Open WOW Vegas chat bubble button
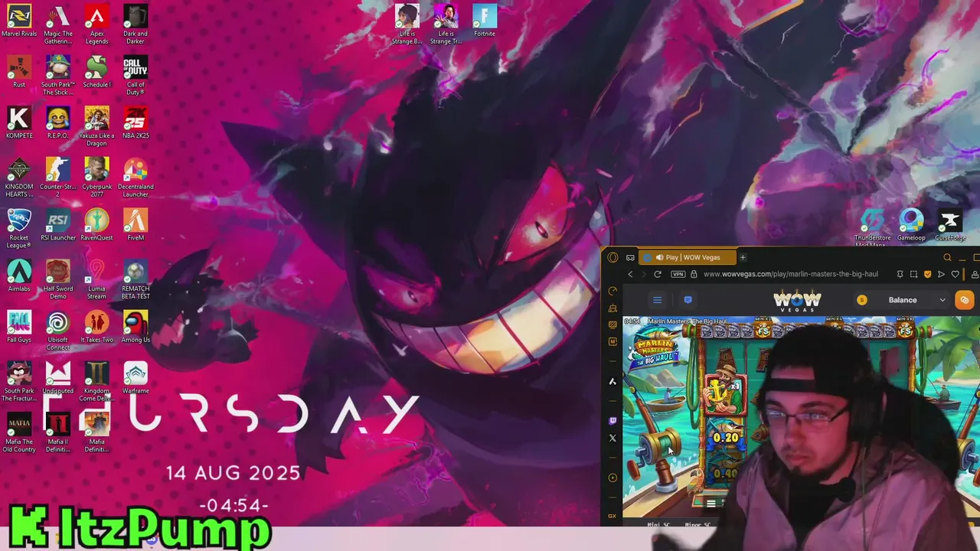 pos(688,300)
